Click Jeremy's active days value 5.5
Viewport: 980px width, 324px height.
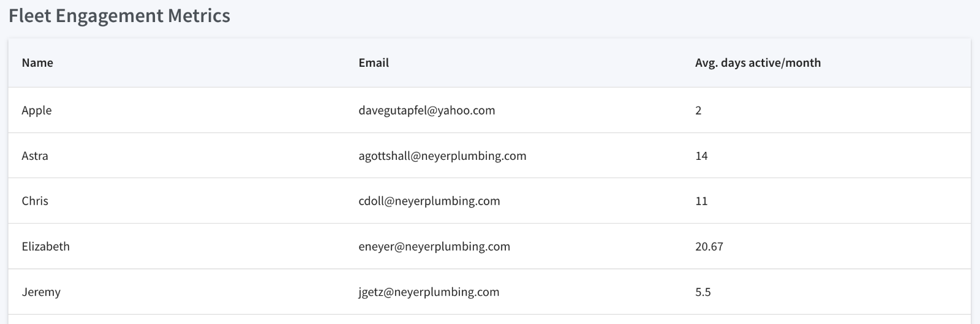(x=703, y=292)
